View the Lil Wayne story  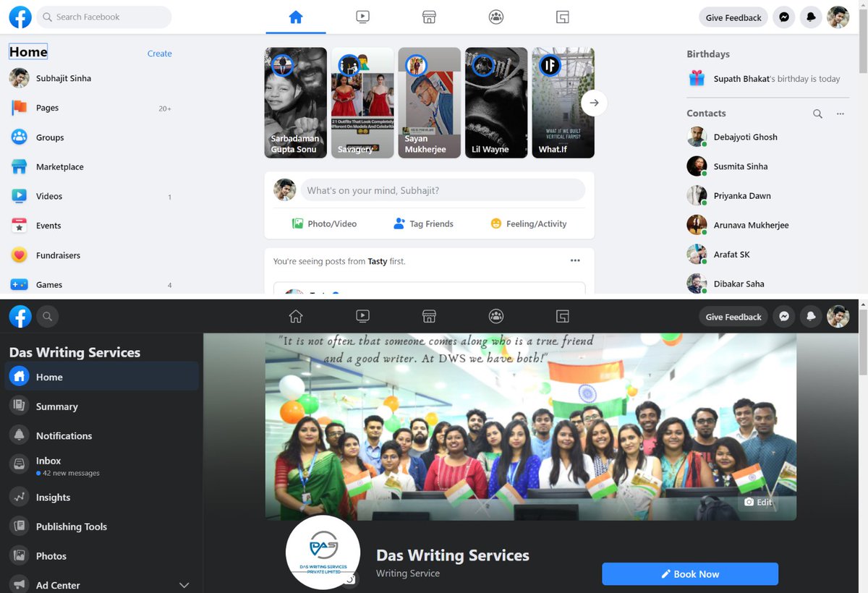click(496, 103)
